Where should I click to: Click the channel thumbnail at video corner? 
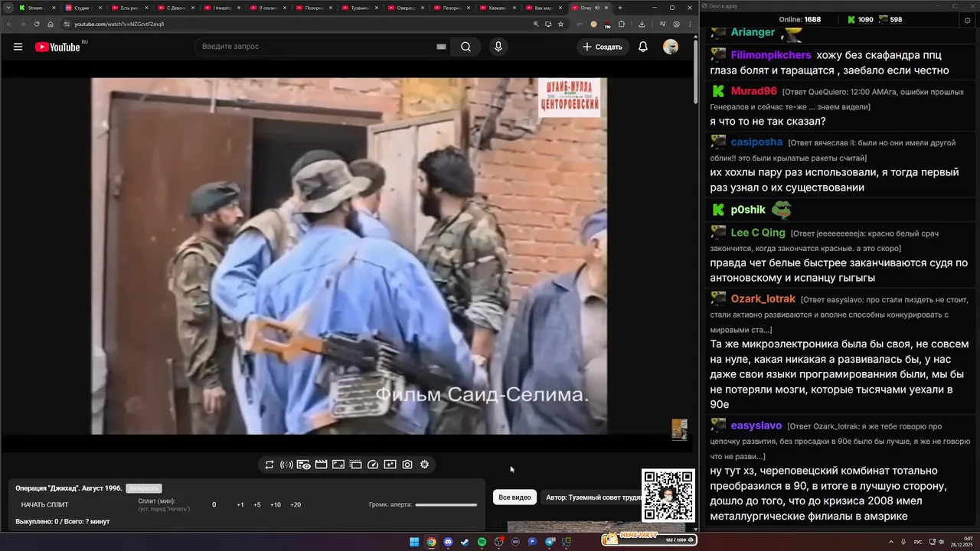click(679, 429)
